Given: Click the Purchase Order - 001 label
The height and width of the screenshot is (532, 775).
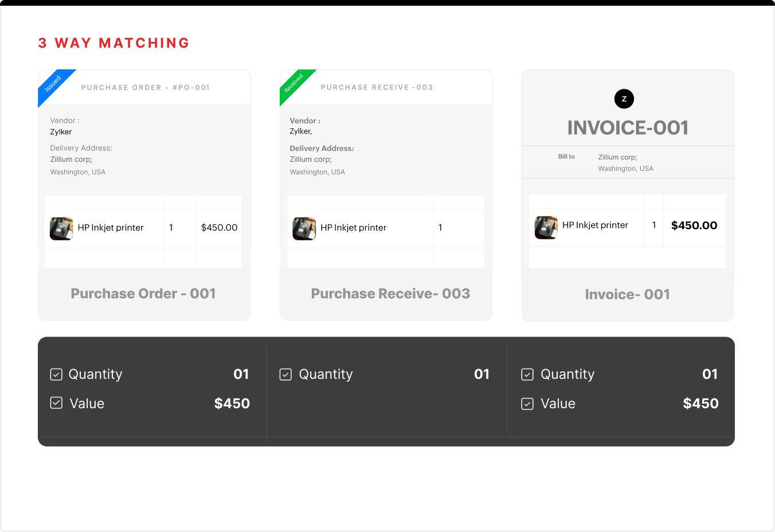Looking at the screenshot, I should (143, 293).
